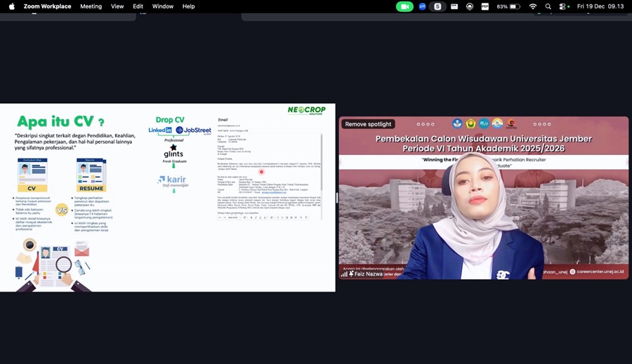Click the Remove spotlight button
This screenshot has width=632, height=364.
(x=368, y=124)
